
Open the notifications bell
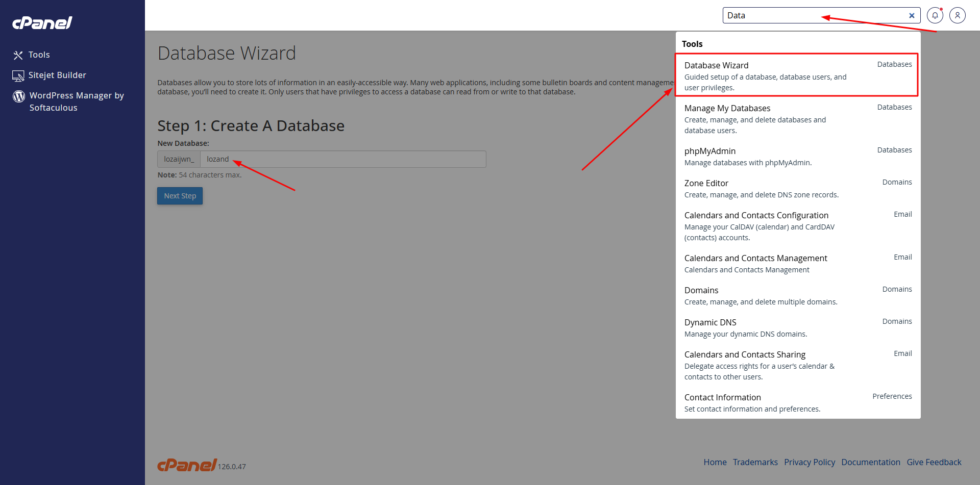coord(935,15)
